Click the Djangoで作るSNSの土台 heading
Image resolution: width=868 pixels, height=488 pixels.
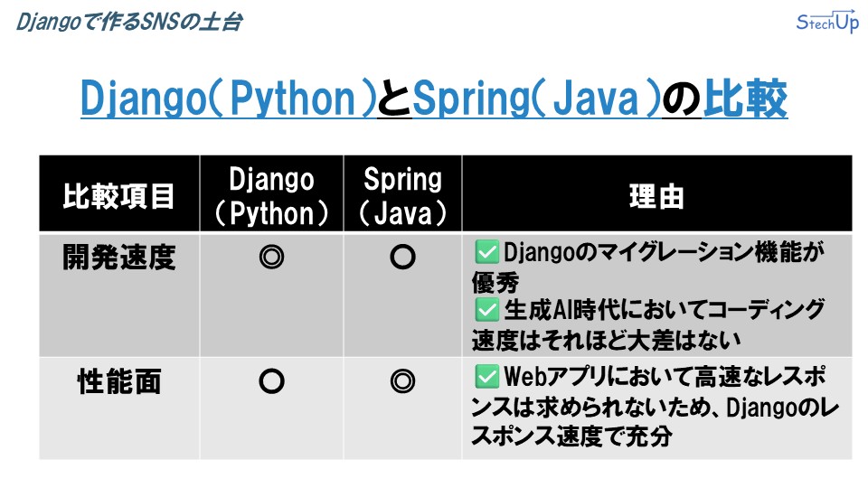click(129, 22)
